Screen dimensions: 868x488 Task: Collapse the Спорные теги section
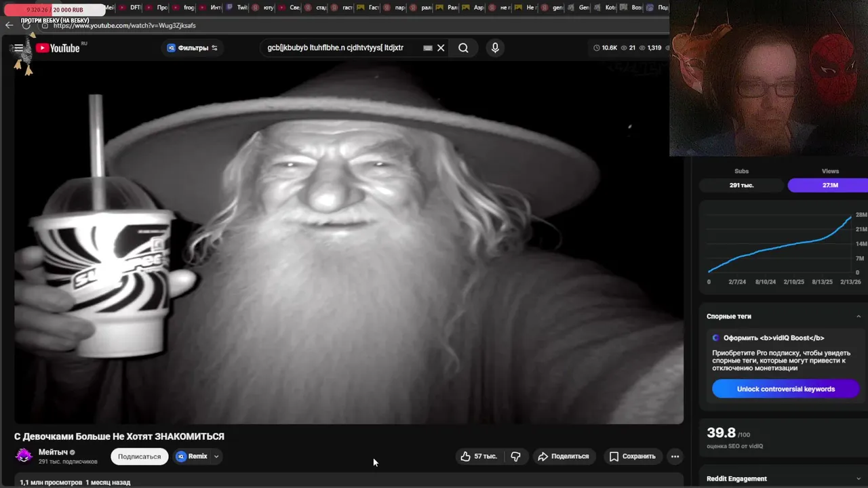[859, 317]
